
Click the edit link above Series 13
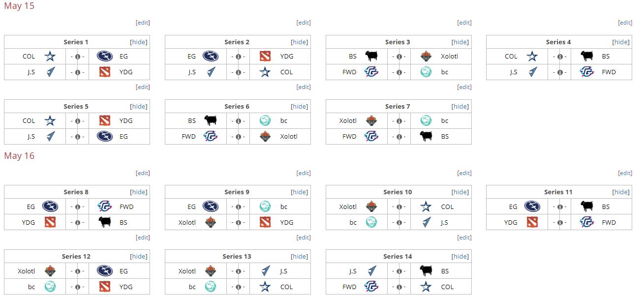click(x=304, y=238)
